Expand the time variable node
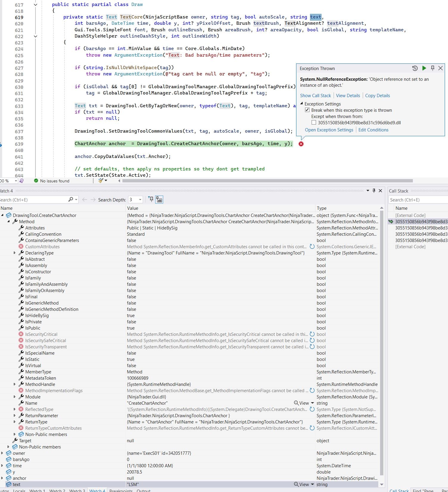Viewport: 448px width, 492px height. [x=2, y=465]
